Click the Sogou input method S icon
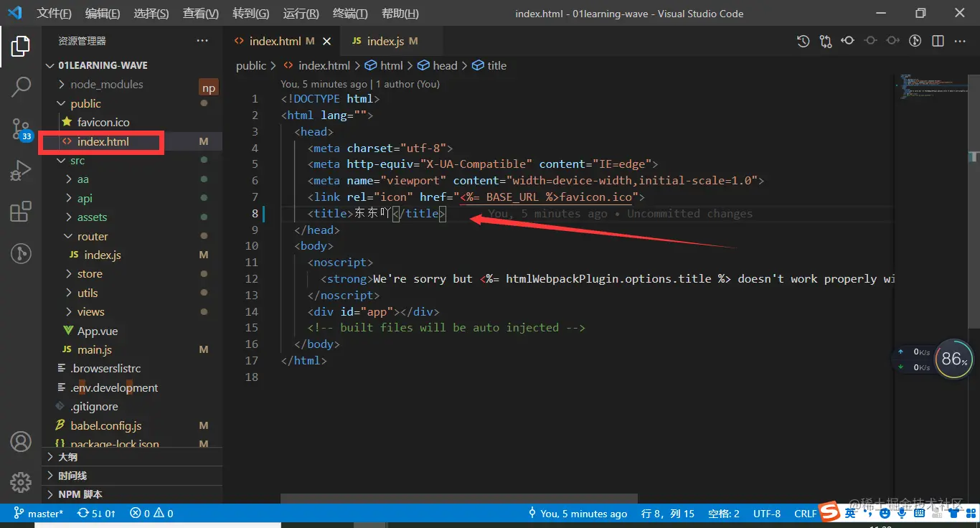980x528 pixels. click(x=829, y=511)
